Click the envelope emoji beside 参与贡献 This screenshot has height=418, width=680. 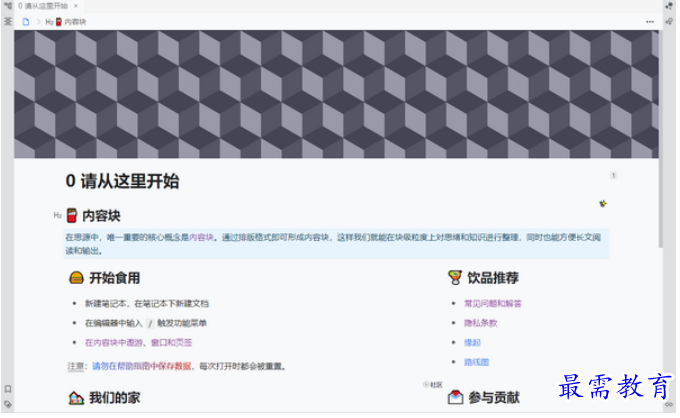coord(456,398)
